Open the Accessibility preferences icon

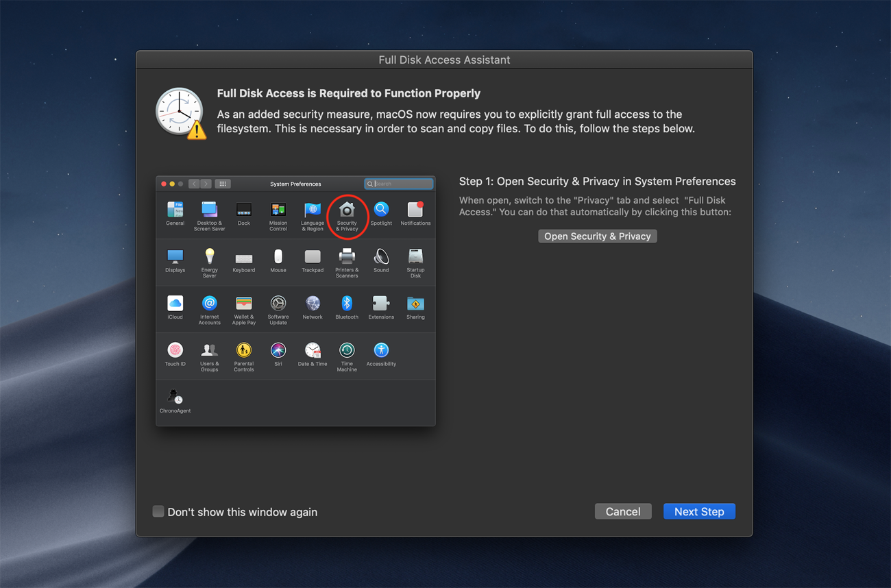pyautogui.click(x=381, y=350)
